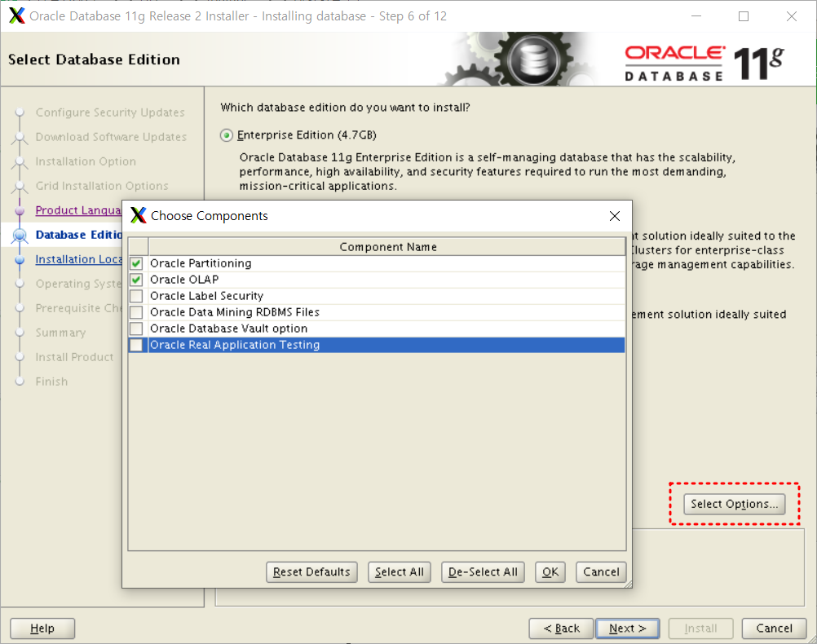Click the Installation Location step bullet
Image resolution: width=817 pixels, height=644 pixels.
coord(20,260)
